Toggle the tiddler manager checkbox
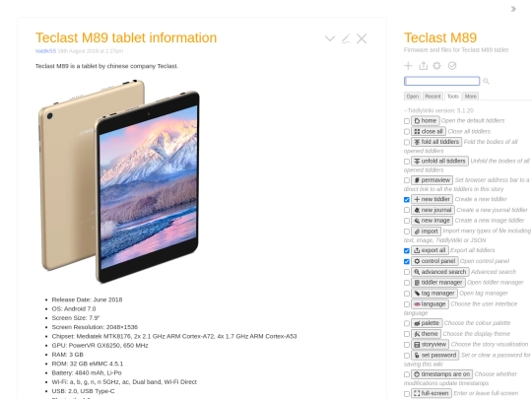 tap(407, 283)
